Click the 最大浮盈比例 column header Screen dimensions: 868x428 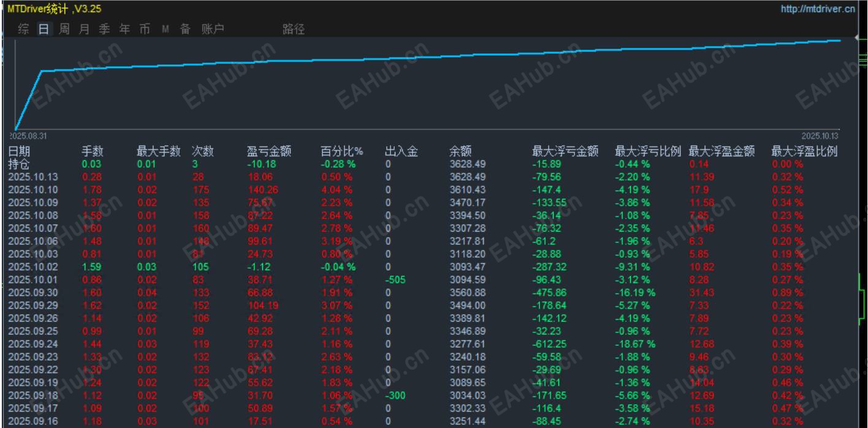click(804, 152)
